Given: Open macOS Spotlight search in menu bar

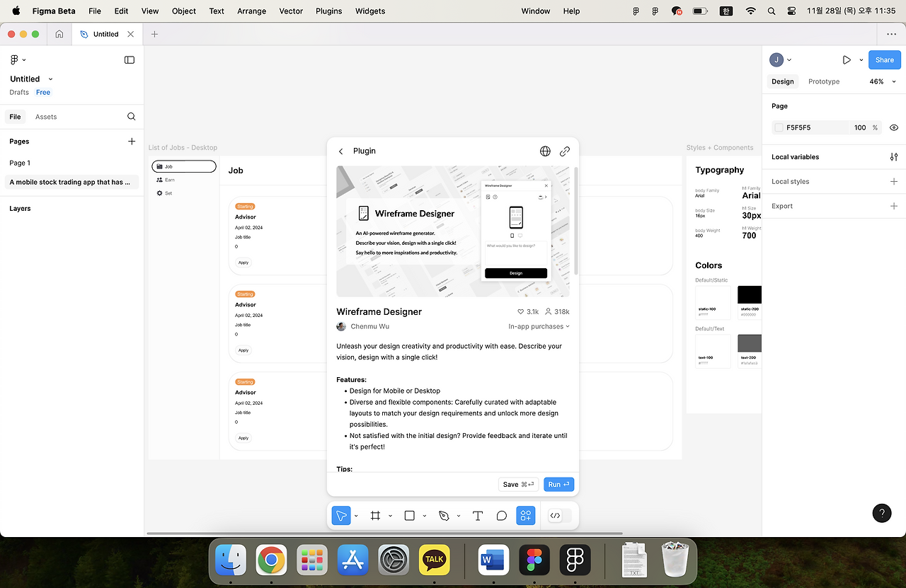Looking at the screenshot, I should pos(772,11).
